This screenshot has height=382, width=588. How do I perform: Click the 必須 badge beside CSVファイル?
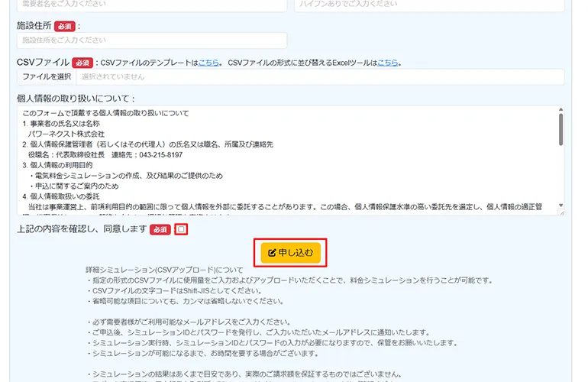coord(82,62)
